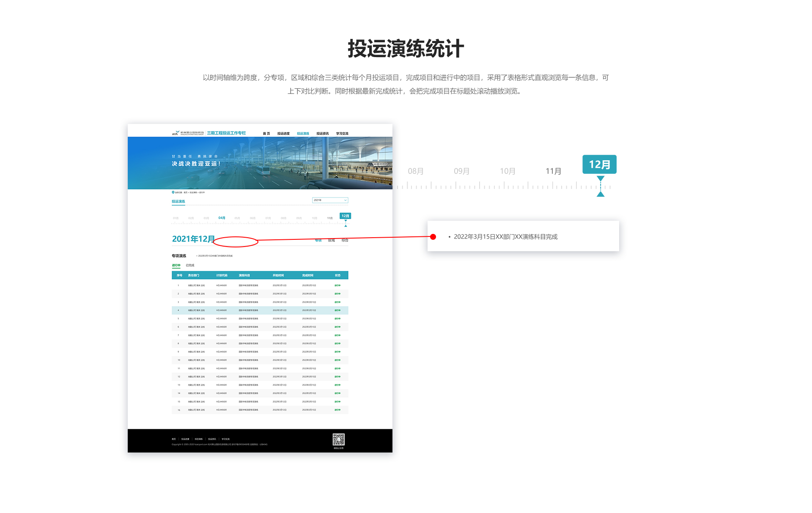Image resolution: width=812 pixels, height=513 pixels.
Task: Click the WeChat QR code in footer
Action: (338, 439)
